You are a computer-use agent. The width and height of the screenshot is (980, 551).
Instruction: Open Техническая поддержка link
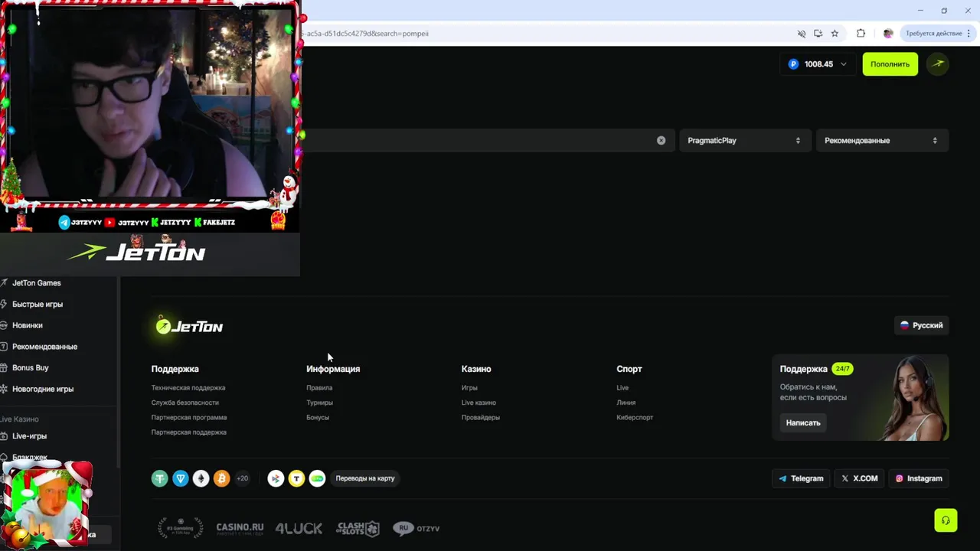tap(188, 388)
